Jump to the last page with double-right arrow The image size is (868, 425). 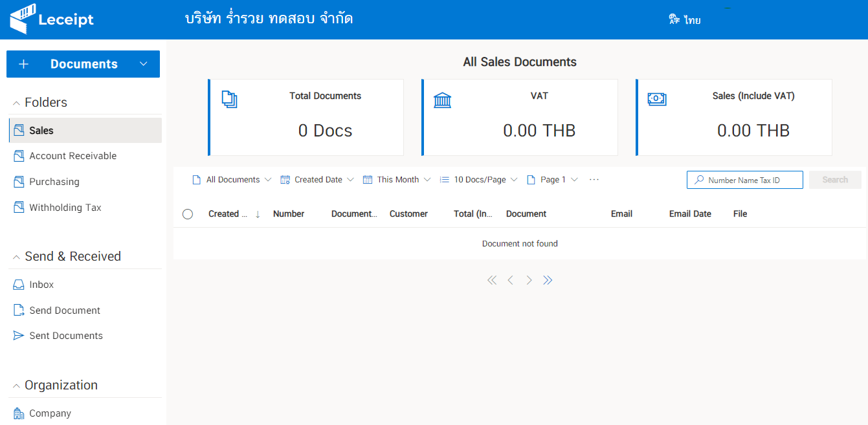coord(548,280)
